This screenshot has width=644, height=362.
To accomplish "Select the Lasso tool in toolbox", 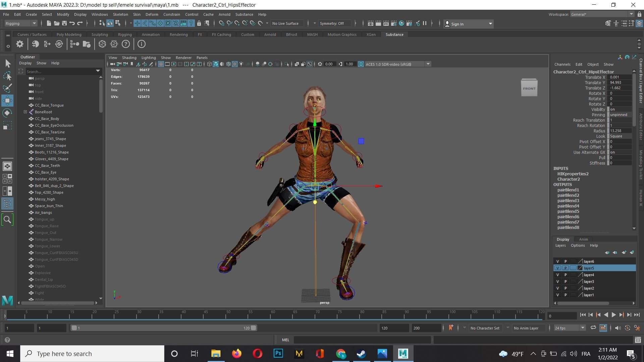I will tap(7, 76).
